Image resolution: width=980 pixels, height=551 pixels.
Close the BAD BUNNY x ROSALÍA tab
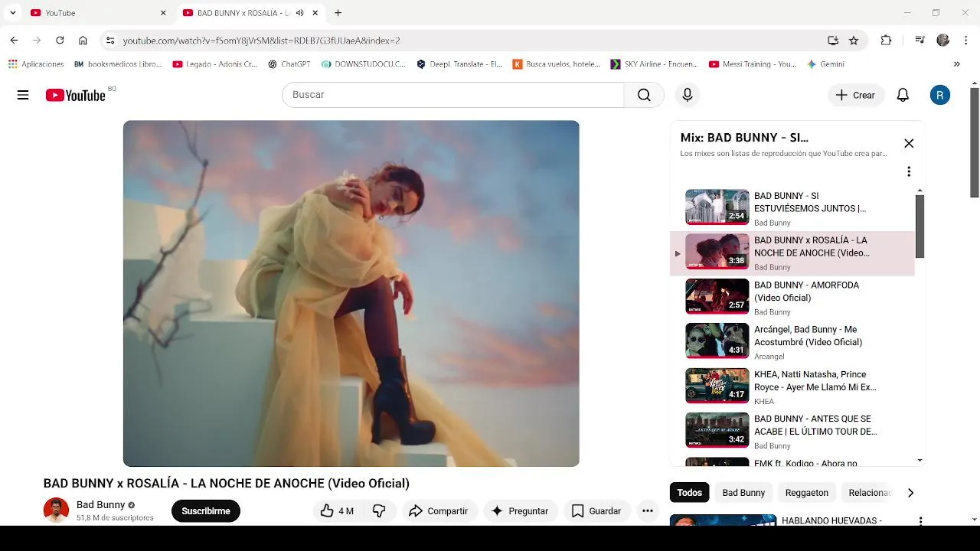pyautogui.click(x=316, y=13)
